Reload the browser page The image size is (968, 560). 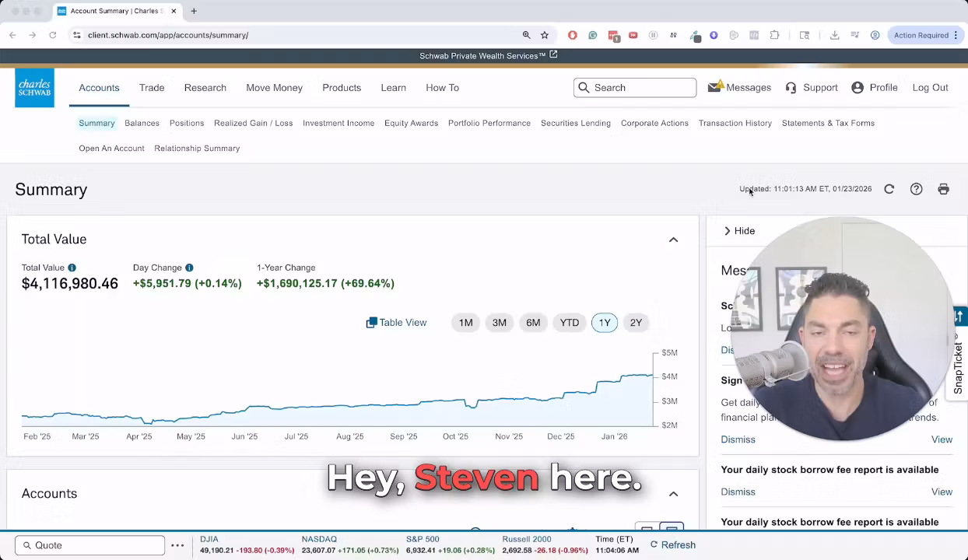[x=53, y=35]
